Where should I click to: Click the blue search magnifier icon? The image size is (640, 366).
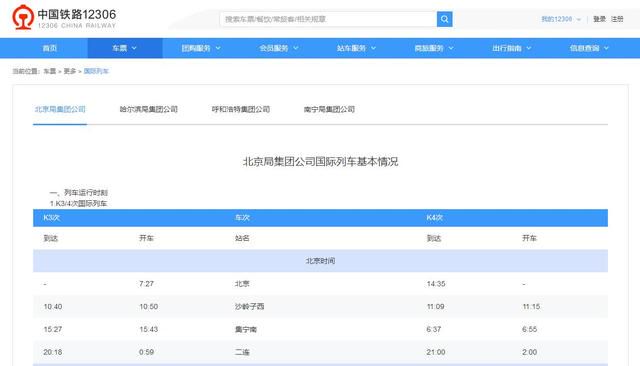point(444,19)
